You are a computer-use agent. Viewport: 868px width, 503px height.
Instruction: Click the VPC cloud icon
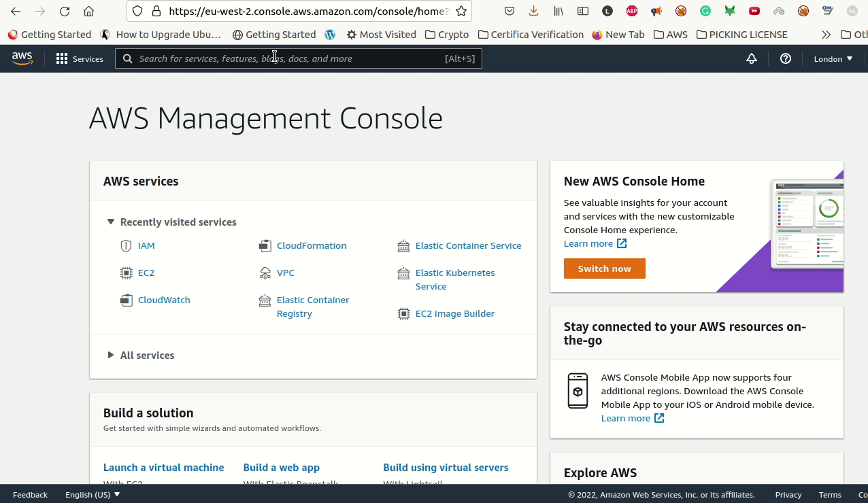point(265,273)
